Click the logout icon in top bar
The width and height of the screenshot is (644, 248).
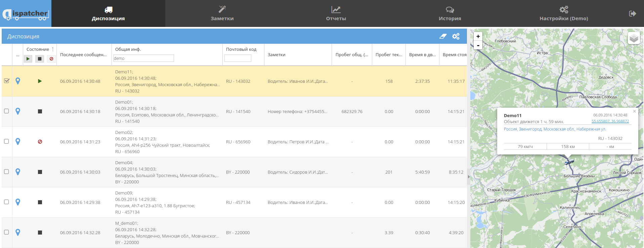click(x=632, y=13)
